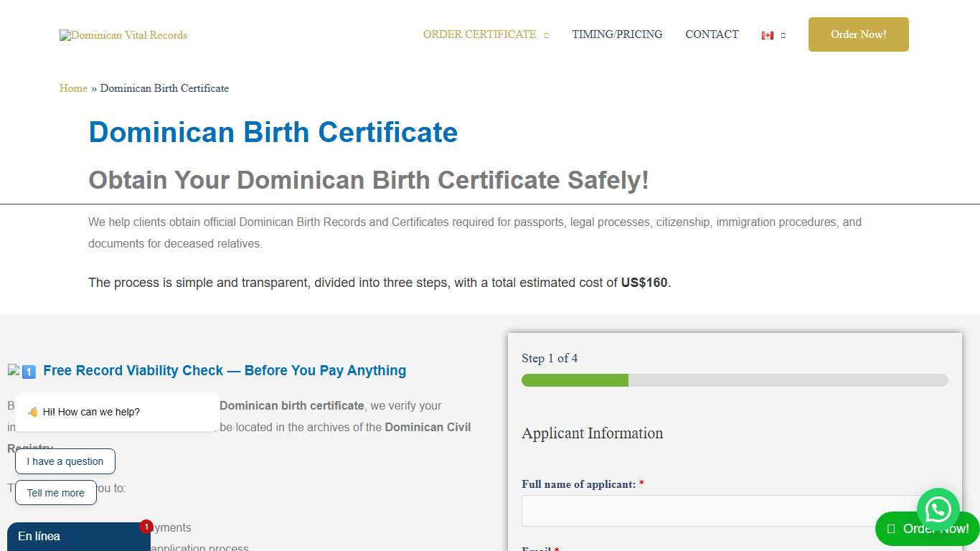Expand the ORDER CERTIFICATE submenu arrow

pyautogui.click(x=547, y=35)
